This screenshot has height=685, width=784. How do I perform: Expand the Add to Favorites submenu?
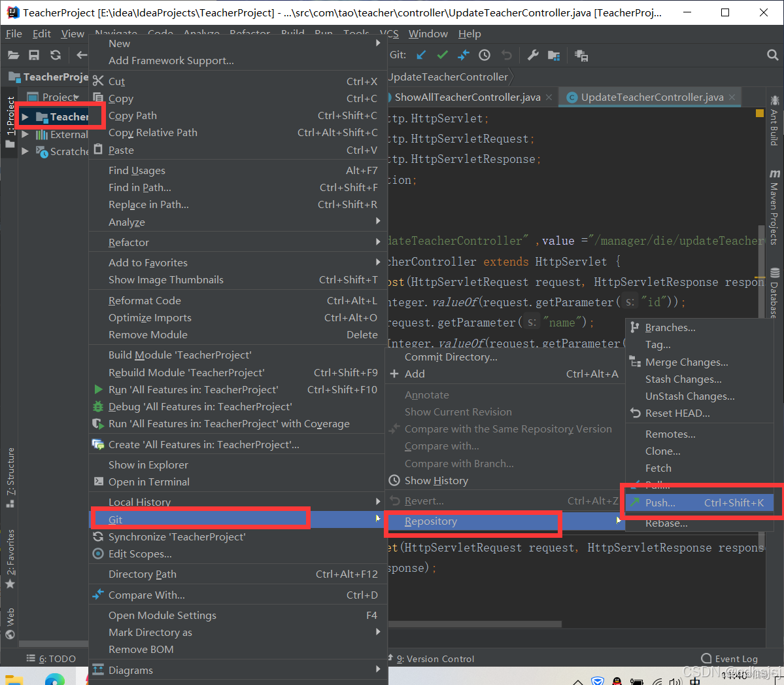click(x=238, y=262)
